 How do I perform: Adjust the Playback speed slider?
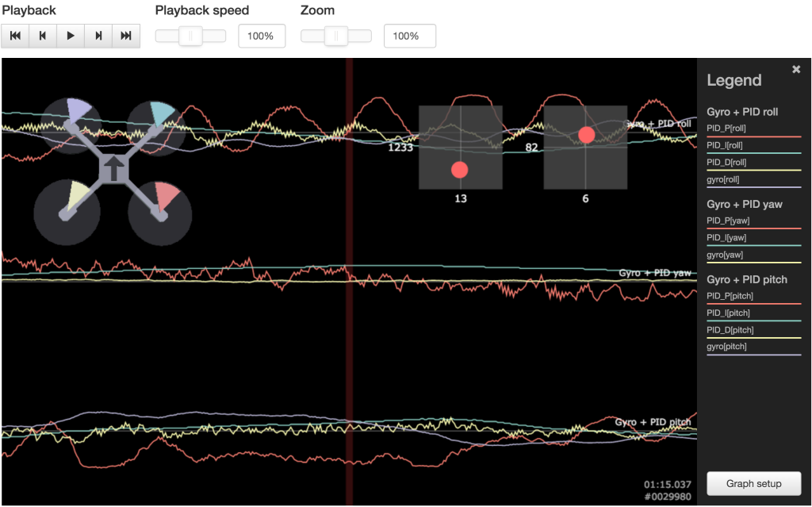pyautogui.click(x=189, y=35)
